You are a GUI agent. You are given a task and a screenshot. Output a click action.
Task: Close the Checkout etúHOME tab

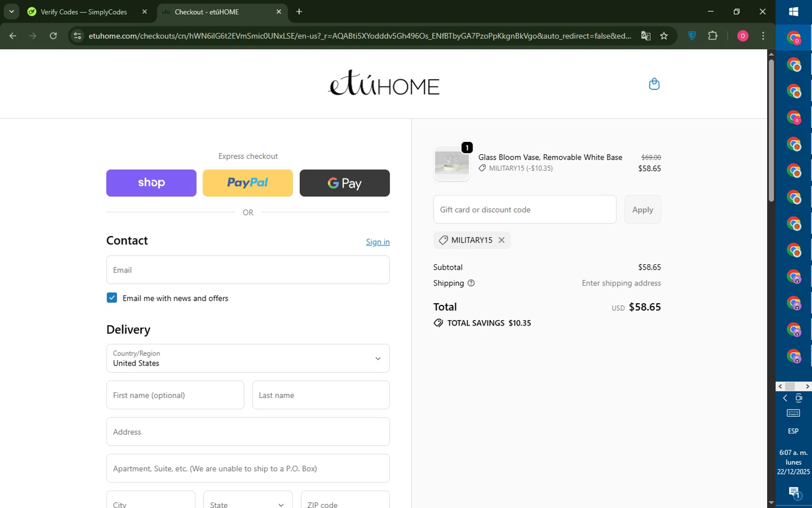[279, 11]
